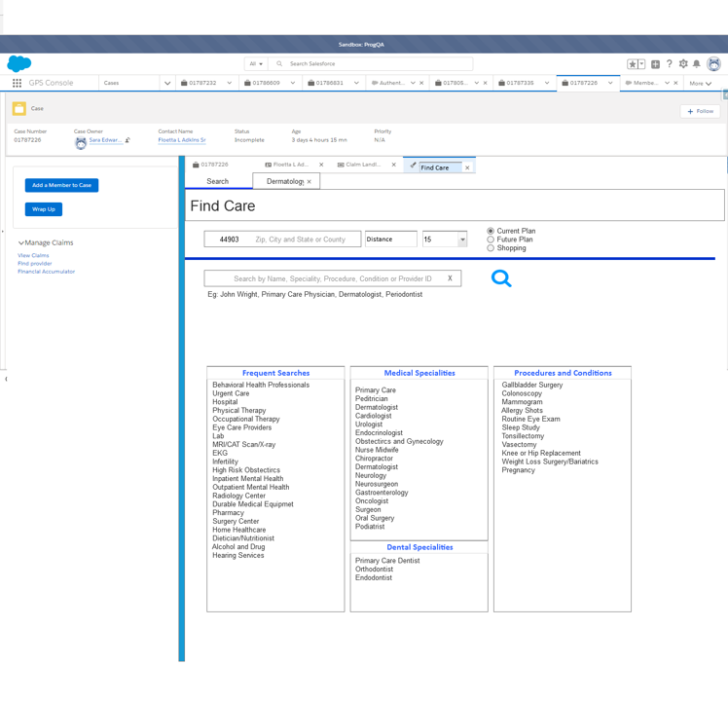Select Urgent Care from Frequent Searches
This screenshot has width=728, height=701.
point(231,393)
